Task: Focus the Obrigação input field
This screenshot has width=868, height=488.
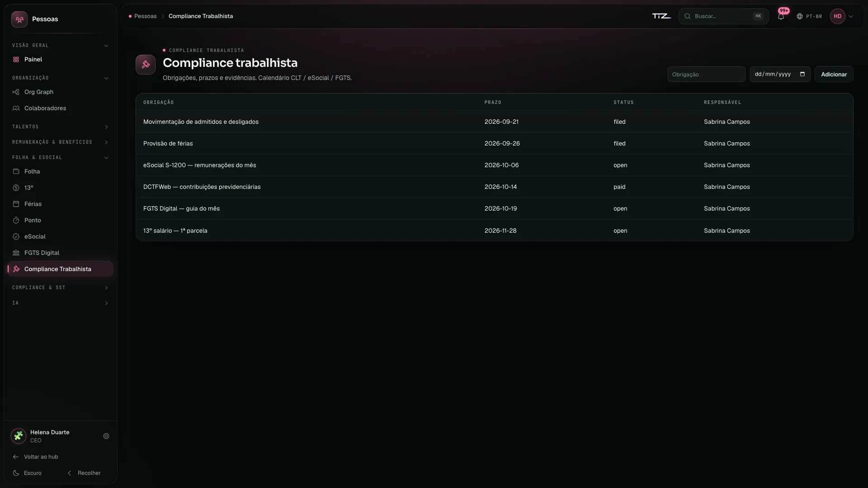Action: point(706,74)
